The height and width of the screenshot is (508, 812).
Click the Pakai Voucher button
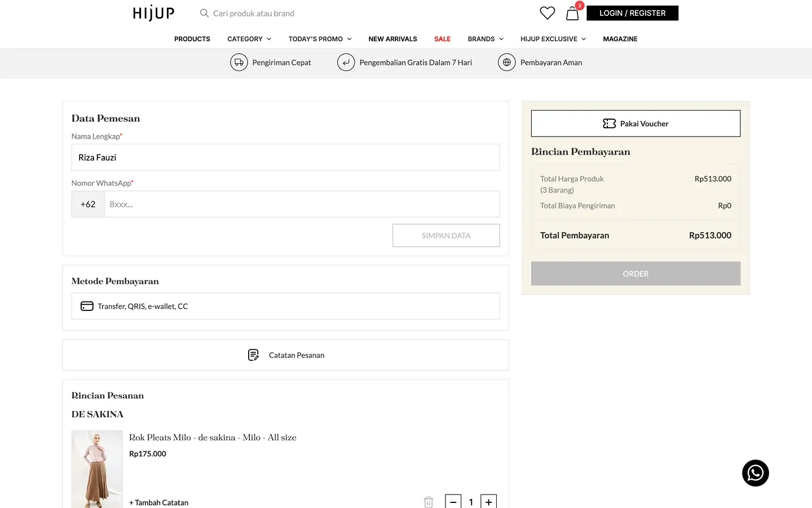(636, 124)
